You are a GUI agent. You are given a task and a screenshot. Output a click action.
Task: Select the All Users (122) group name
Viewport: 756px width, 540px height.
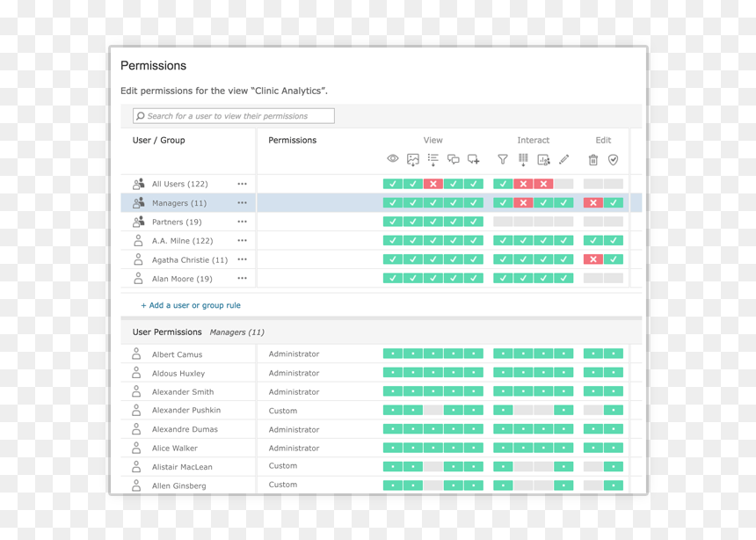[x=180, y=184]
